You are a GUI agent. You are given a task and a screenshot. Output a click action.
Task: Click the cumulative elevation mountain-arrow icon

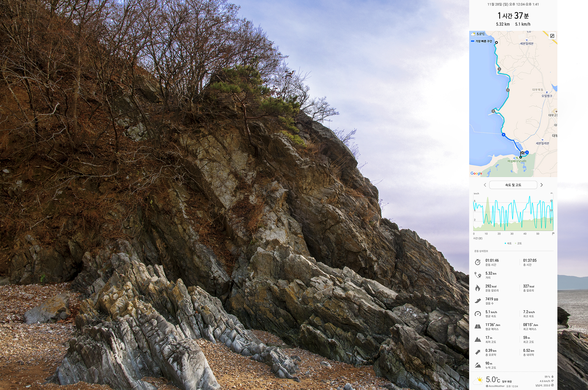coord(477,365)
